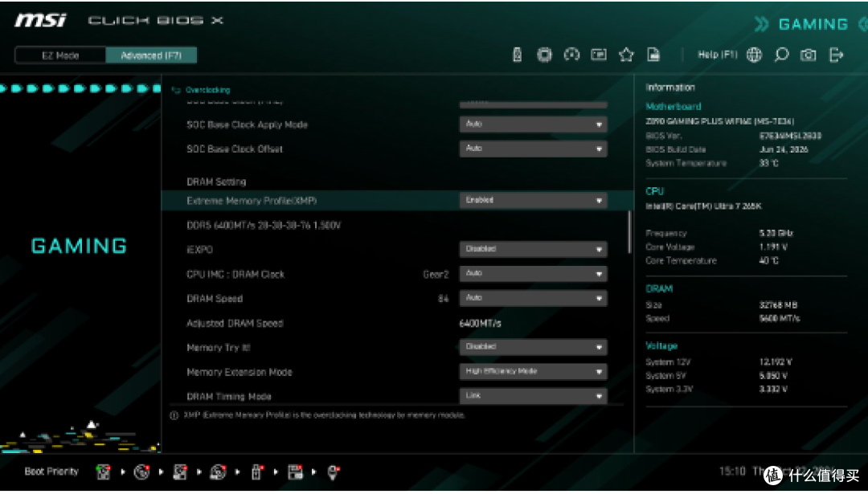Open the hardware monitor board icon

[599, 55]
